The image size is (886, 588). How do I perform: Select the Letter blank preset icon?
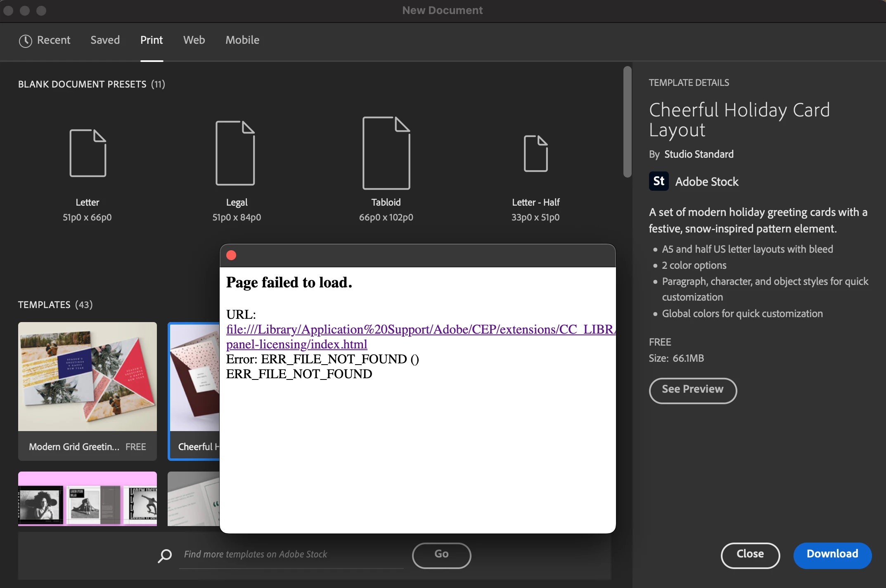(x=88, y=153)
